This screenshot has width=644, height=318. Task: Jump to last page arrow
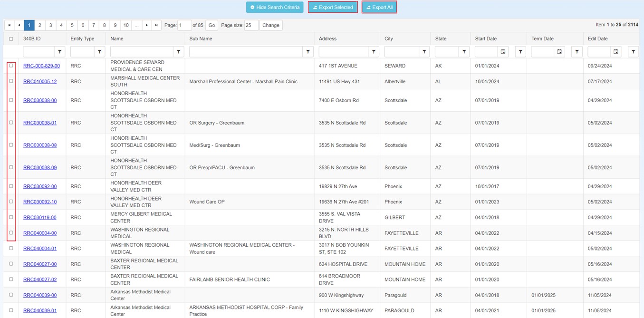(x=156, y=25)
